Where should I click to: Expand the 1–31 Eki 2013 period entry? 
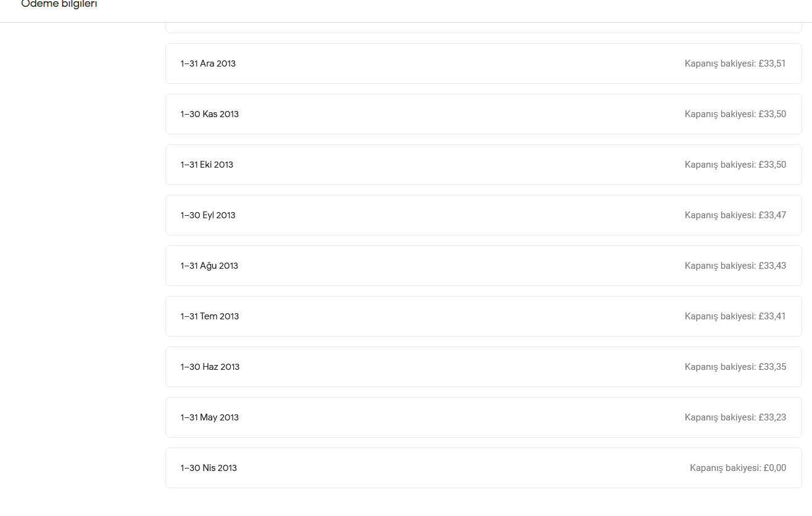[484, 165]
